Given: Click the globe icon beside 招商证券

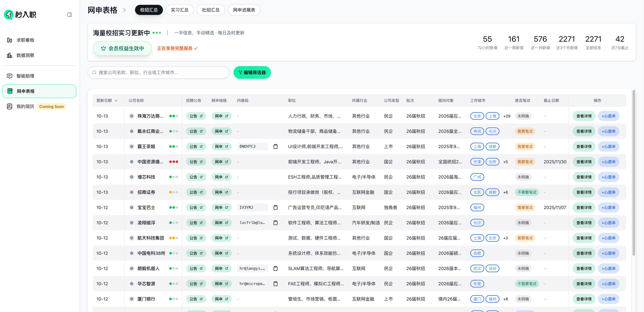Looking at the screenshot, I should 131,192.
